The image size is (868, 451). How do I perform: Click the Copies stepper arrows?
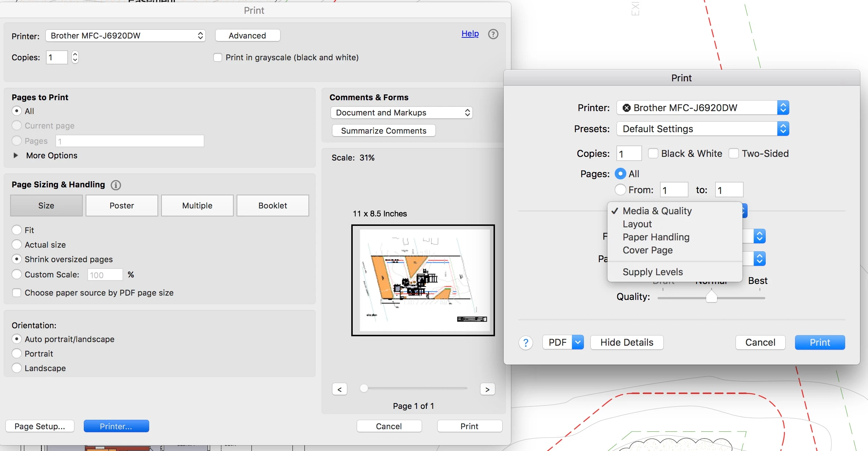click(75, 57)
